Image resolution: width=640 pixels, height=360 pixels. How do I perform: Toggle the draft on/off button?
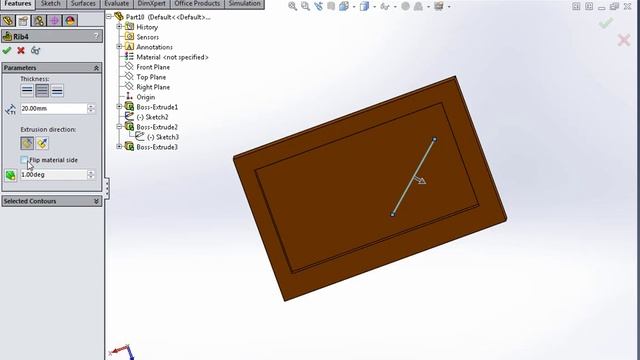(11, 175)
